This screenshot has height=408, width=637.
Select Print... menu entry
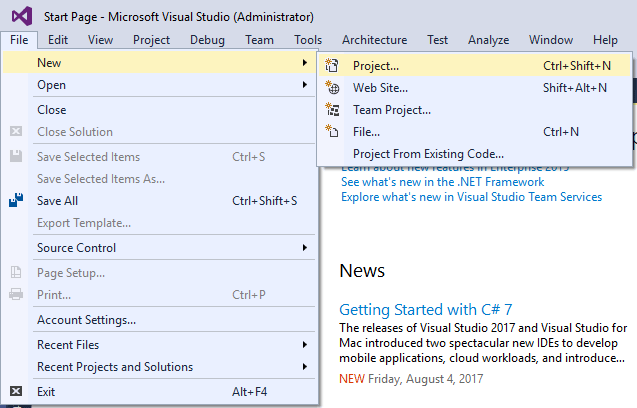[159, 294]
